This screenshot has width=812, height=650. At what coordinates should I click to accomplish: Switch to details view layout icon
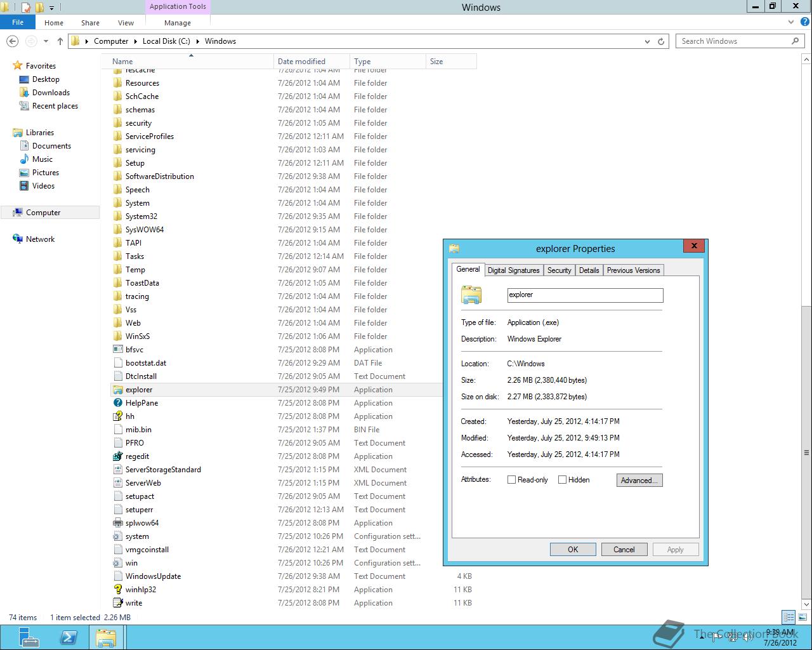[x=789, y=617]
